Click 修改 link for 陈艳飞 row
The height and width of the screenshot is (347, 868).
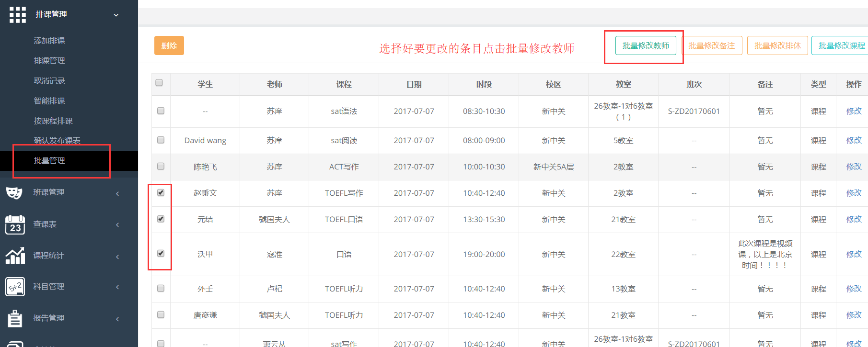[854, 167]
